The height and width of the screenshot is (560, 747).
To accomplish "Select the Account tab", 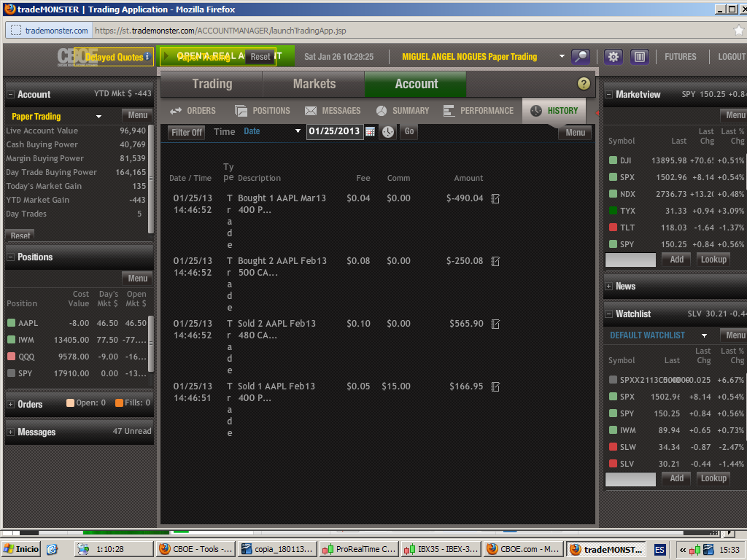I will 416,84.
